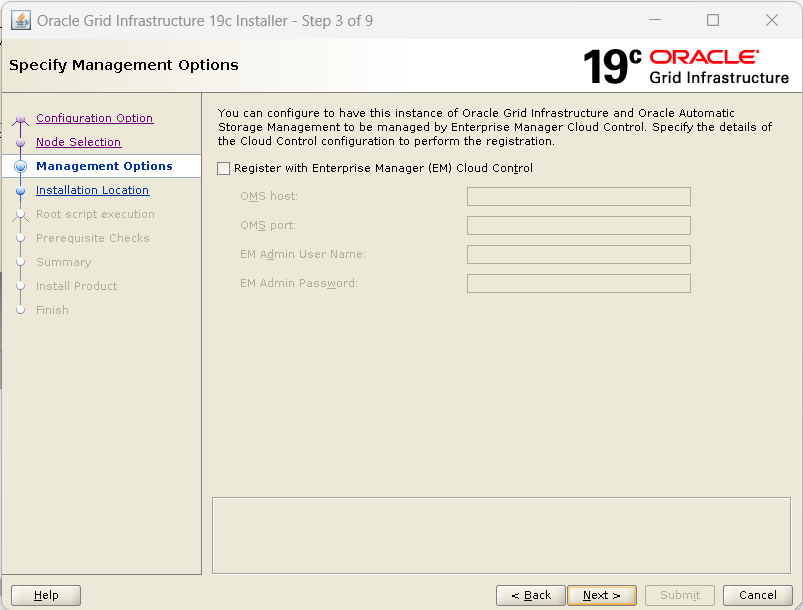Minimize the installer window

655,20
